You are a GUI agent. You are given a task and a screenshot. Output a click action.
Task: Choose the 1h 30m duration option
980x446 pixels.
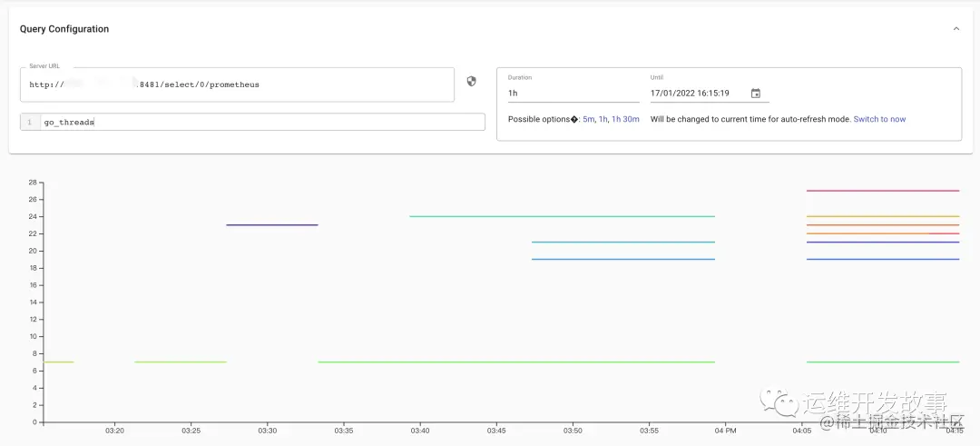625,119
